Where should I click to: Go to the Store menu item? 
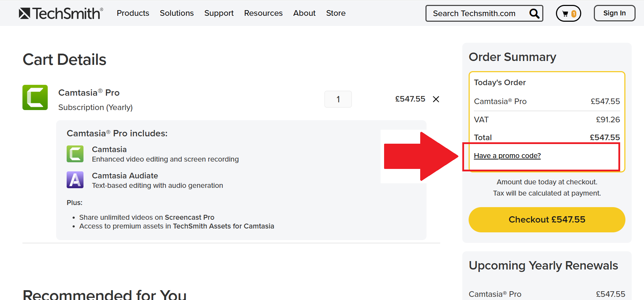coord(336,13)
